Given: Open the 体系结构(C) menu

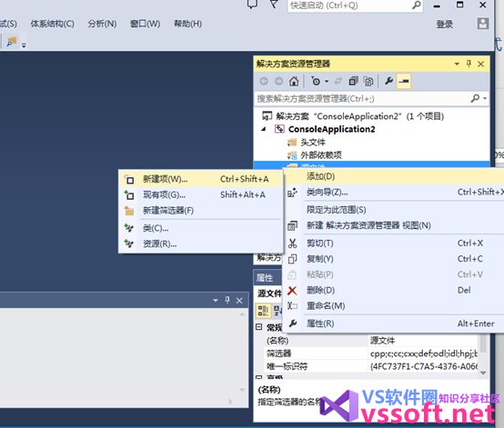Looking at the screenshot, I should [53, 24].
